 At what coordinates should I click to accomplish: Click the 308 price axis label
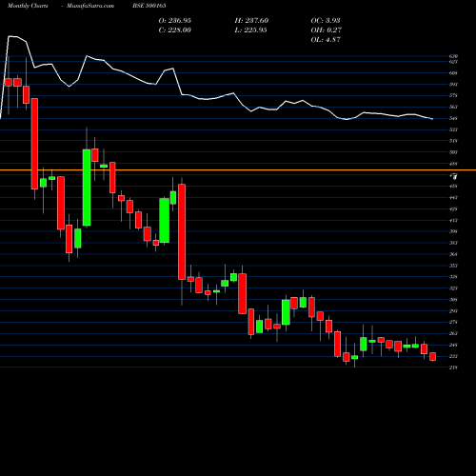(453, 300)
